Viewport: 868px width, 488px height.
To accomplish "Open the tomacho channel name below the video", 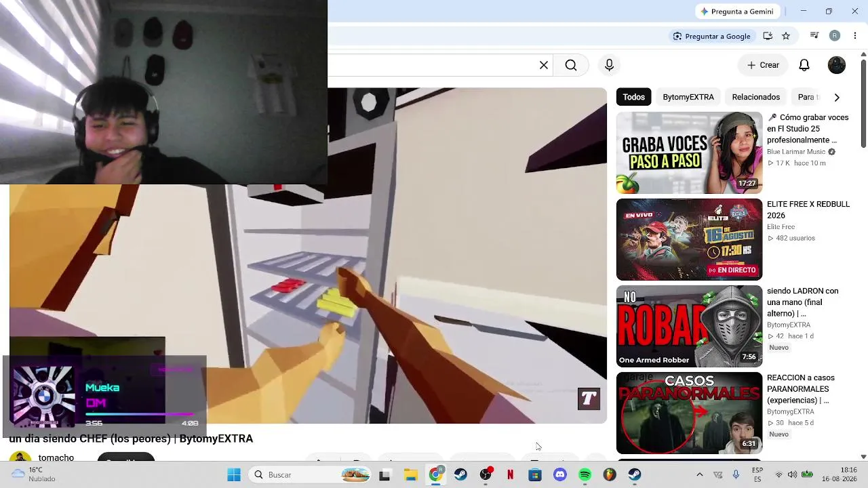I will point(56,457).
